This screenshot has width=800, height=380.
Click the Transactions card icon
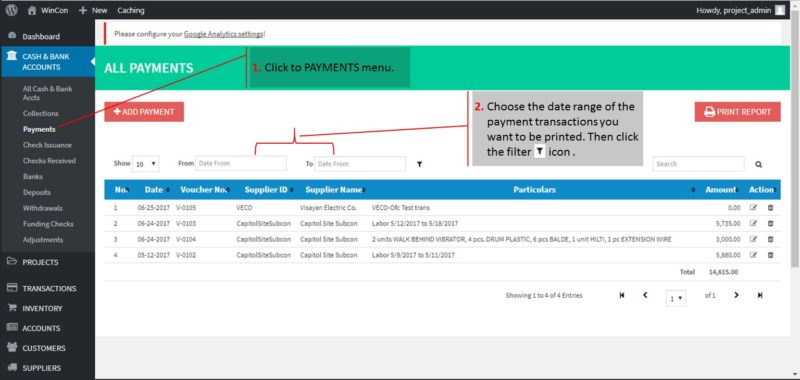click(13, 288)
